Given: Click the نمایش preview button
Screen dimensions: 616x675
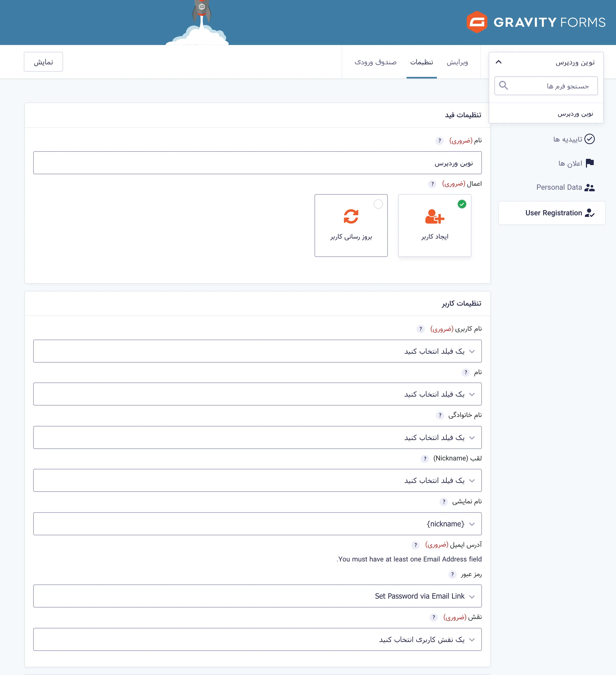Looking at the screenshot, I should pyautogui.click(x=43, y=62).
